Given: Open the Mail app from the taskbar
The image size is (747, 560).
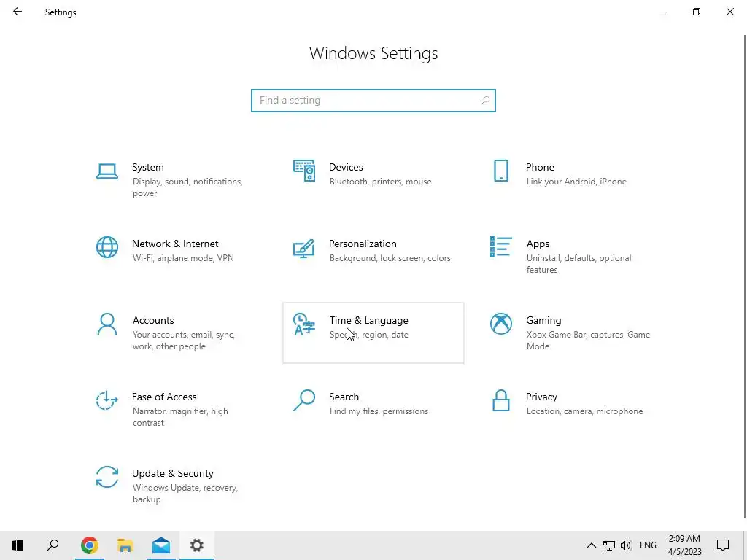Looking at the screenshot, I should [x=161, y=545].
